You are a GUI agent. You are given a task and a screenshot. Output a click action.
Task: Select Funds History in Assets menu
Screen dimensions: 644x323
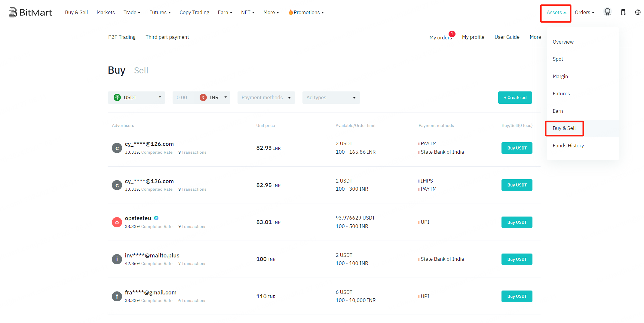coord(583,146)
